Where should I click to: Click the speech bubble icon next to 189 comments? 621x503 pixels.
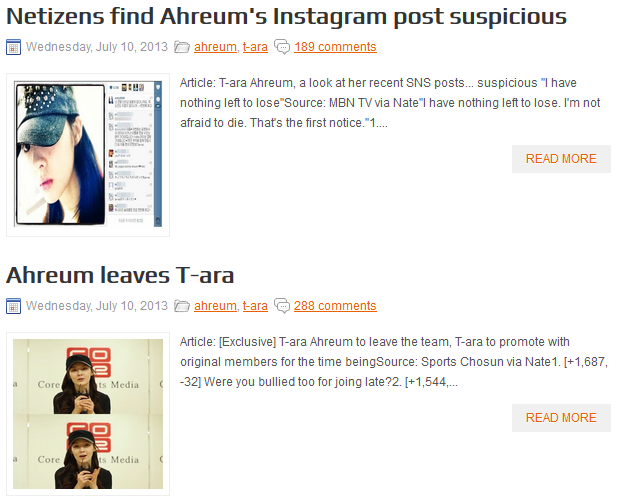pos(282,47)
